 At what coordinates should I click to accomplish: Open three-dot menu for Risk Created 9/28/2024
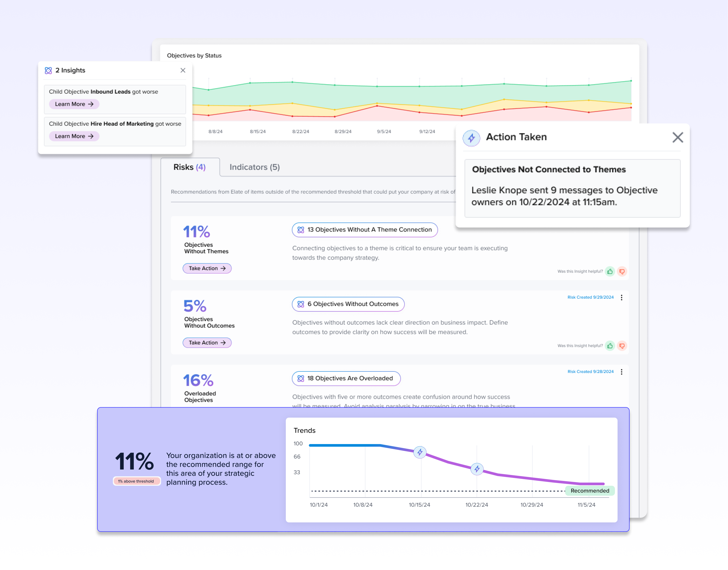[x=622, y=372]
